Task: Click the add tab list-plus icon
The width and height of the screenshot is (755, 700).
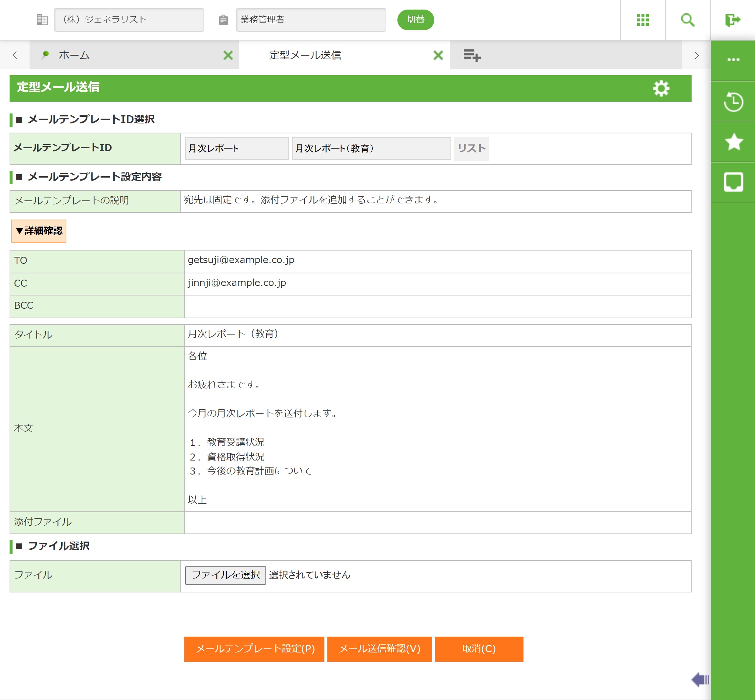Action: click(472, 55)
